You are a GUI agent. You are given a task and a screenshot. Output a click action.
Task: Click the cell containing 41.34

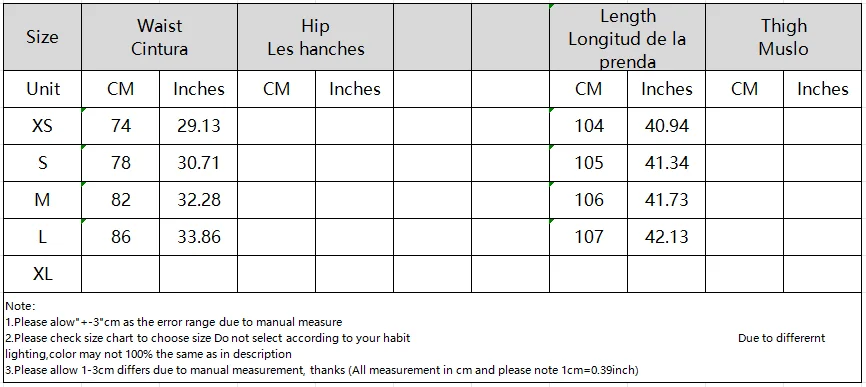(667, 163)
